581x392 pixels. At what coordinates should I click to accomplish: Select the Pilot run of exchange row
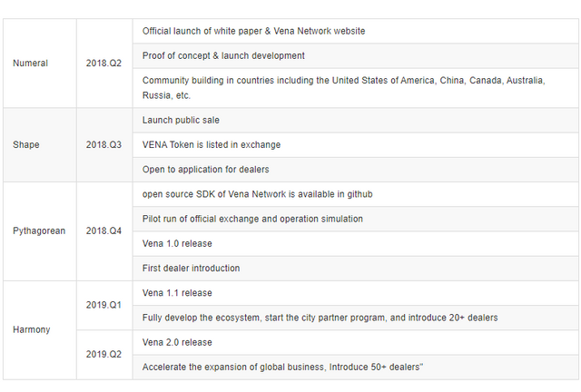click(x=252, y=219)
